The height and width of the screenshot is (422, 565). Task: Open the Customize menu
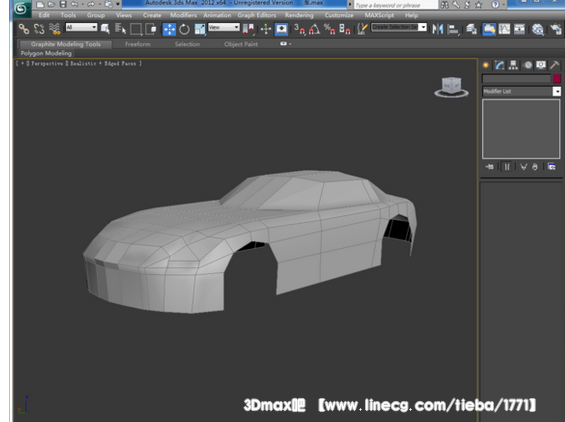(339, 15)
